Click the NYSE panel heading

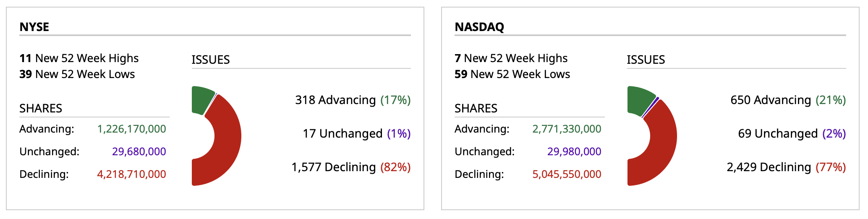(34, 27)
